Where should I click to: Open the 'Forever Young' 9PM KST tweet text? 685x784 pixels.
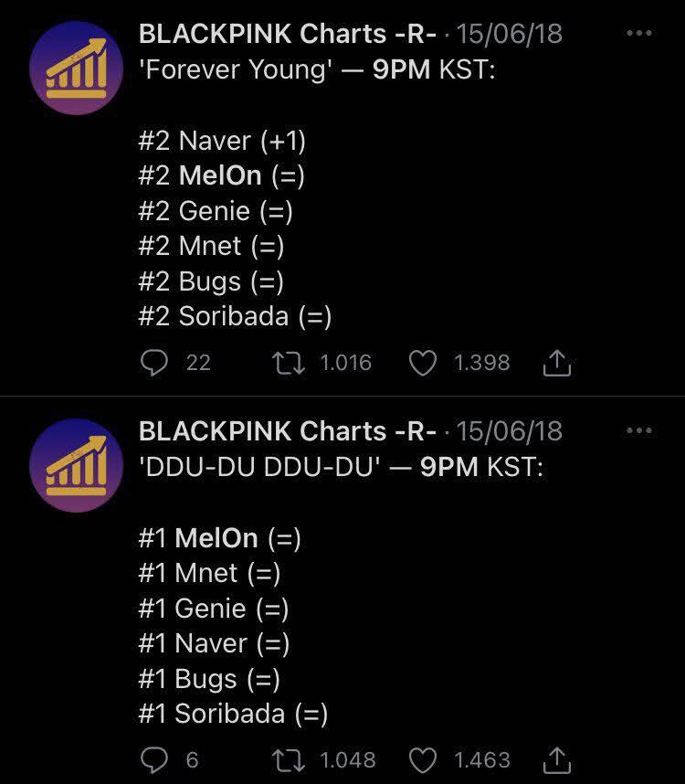coord(317,69)
